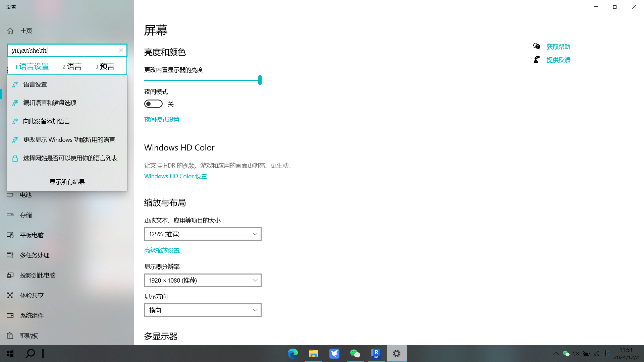This screenshot has width=644, height=362.
Task: Open the 1920 × 1080 resolution dropdown
Action: 203,280
